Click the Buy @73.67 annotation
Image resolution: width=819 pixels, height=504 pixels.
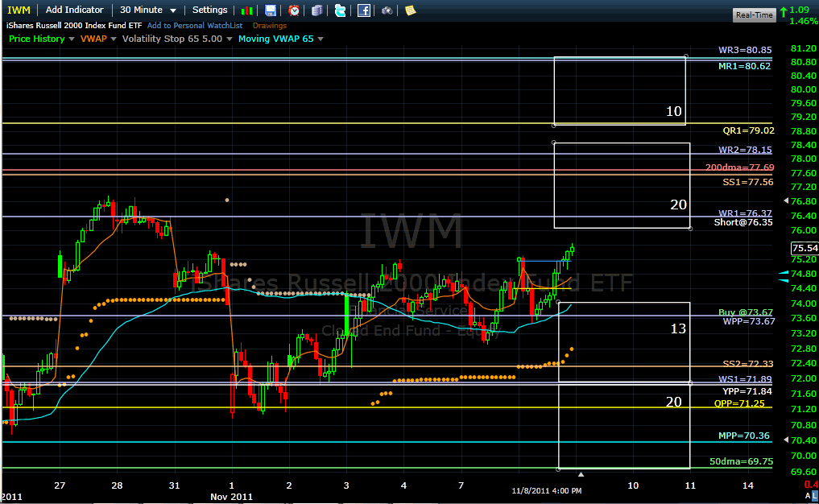(746, 312)
